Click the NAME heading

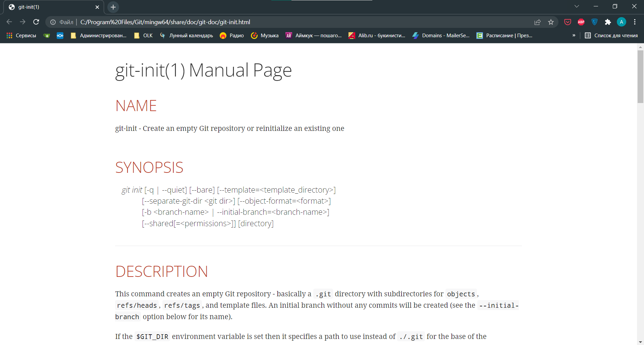pos(136,106)
